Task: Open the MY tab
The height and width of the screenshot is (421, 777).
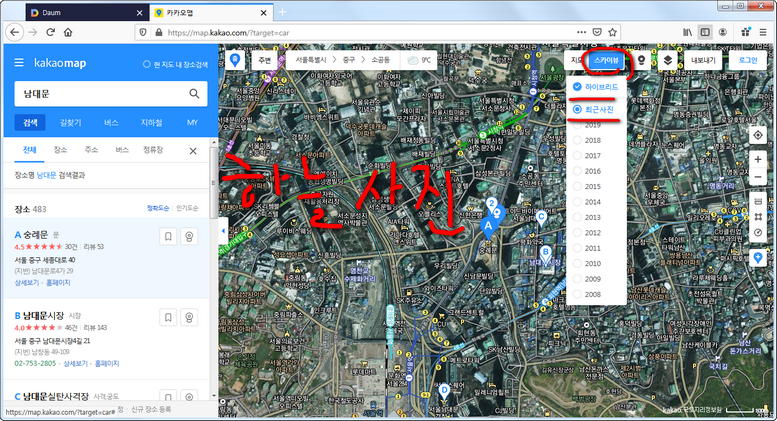Action: point(192,122)
